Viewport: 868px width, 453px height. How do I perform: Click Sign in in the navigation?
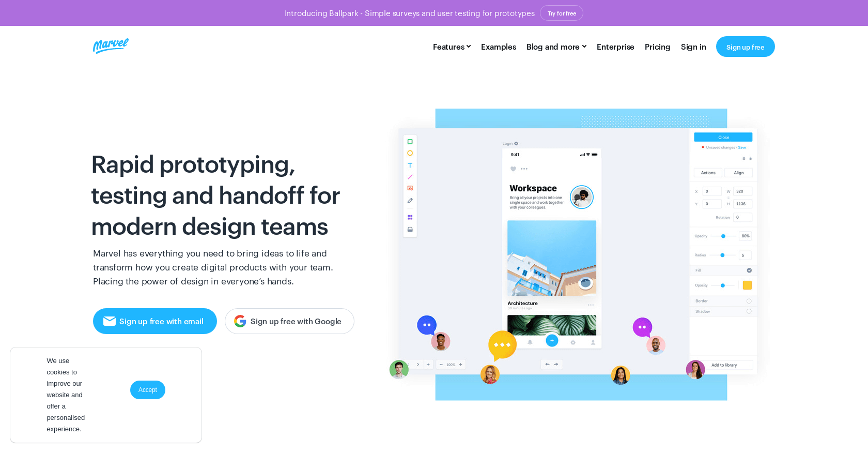click(x=693, y=47)
